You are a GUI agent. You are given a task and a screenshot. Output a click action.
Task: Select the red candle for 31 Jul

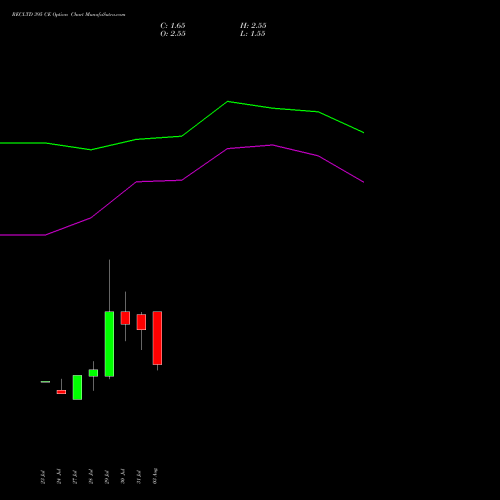141,322
